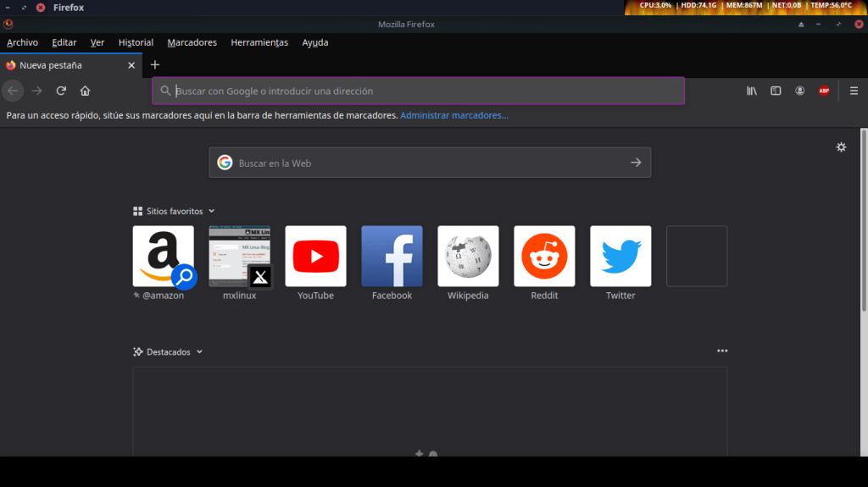Open the Firefox account icon
Image resolution: width=868 pixels, height=487 pixels.
pos(799,91)
